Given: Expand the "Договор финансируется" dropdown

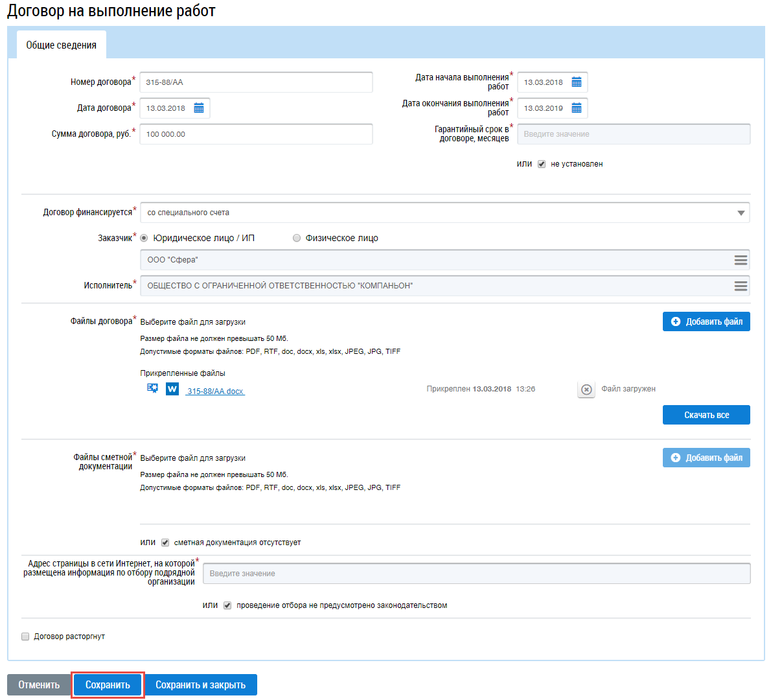Looking at the screenshot, I should tap(741, 213).
